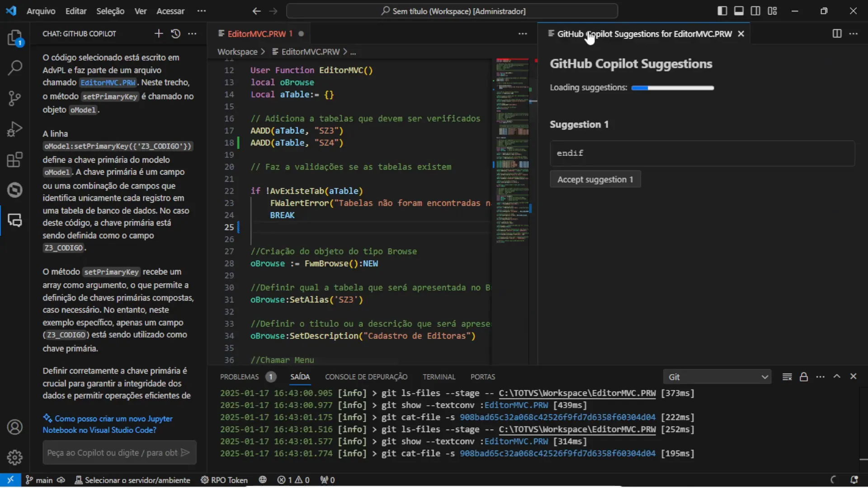Click the breadcrumb ellipsis symbol segment
The image size is (868, 488).
[353, 52]
